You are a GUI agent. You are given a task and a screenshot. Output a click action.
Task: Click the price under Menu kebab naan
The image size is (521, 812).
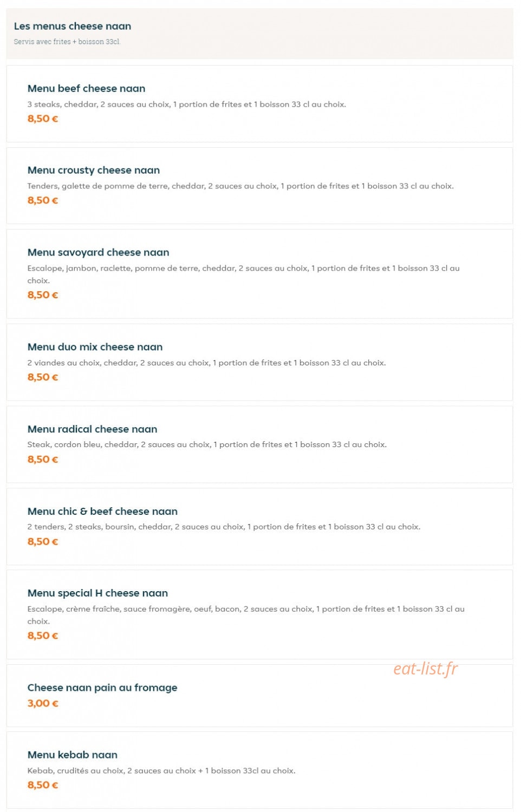tap(43, 785)
